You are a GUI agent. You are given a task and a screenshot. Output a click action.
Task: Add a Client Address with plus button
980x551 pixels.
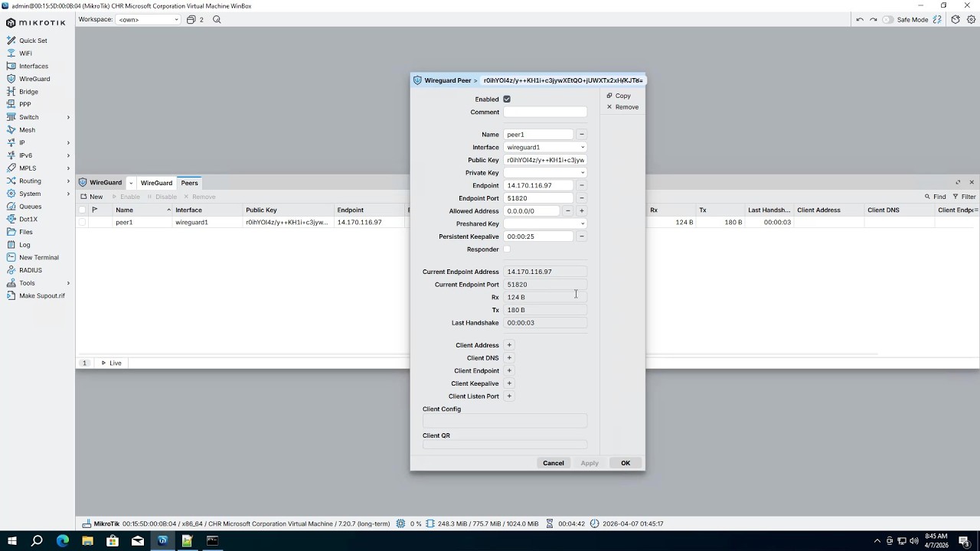tap(509, 345)
